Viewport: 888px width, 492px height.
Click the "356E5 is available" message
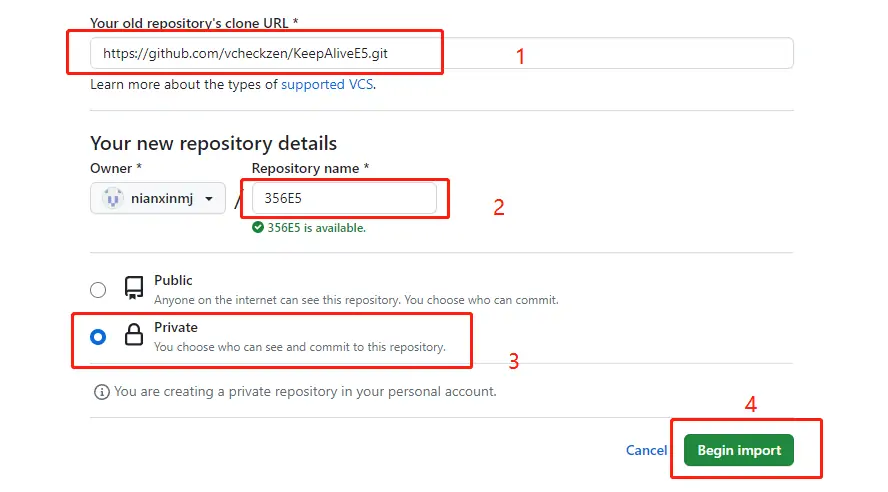pos(316,228)
